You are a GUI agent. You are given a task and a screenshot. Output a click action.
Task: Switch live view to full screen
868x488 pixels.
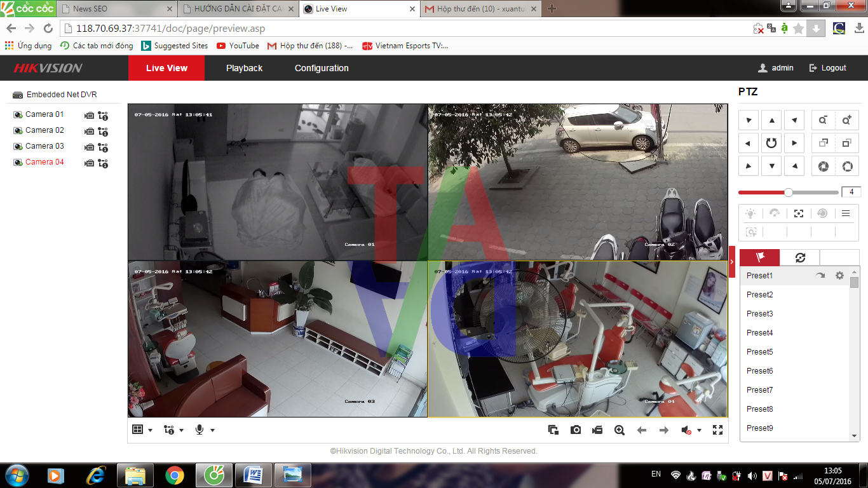pyautogui.click(x=717, y=430)
